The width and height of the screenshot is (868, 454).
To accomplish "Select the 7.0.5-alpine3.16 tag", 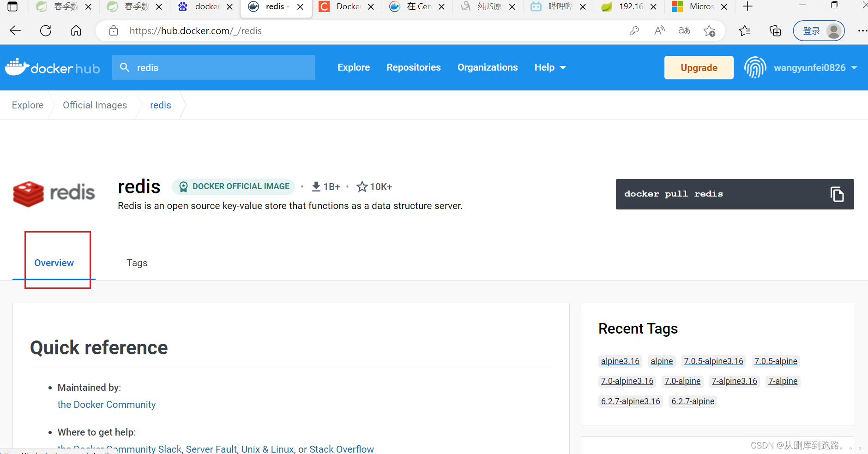I will point(713,361).
